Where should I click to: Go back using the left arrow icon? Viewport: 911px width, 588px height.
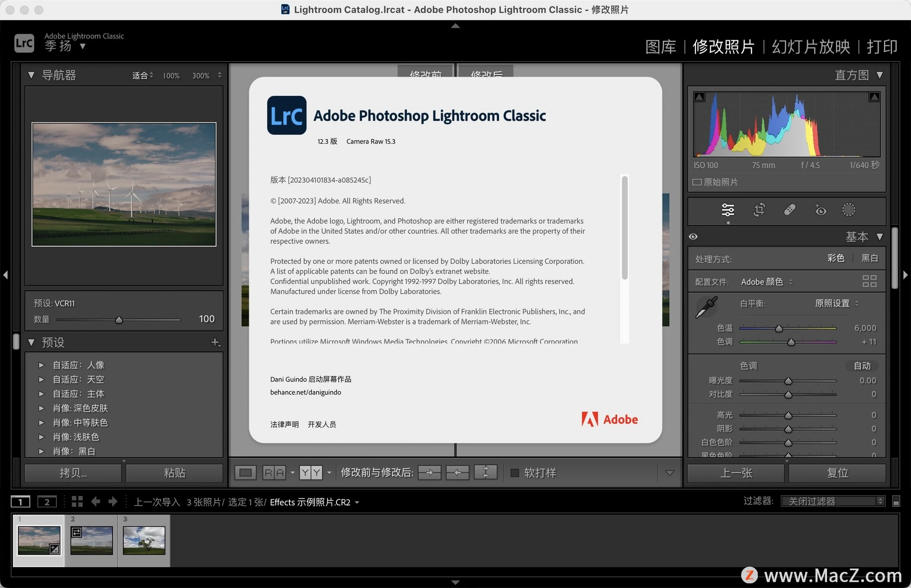coord(95,502)
